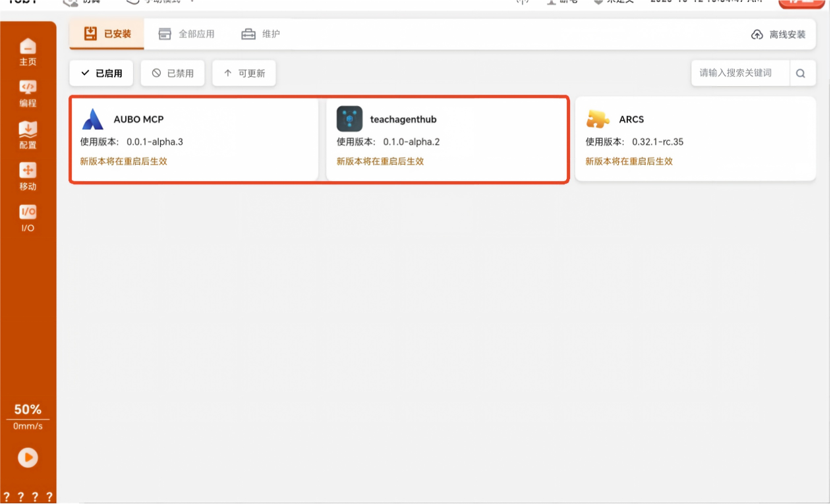This screenshot has width=831, height=504.
Task: Focus the 请输入搜索关键词 search field
Action: pos(741,73)
